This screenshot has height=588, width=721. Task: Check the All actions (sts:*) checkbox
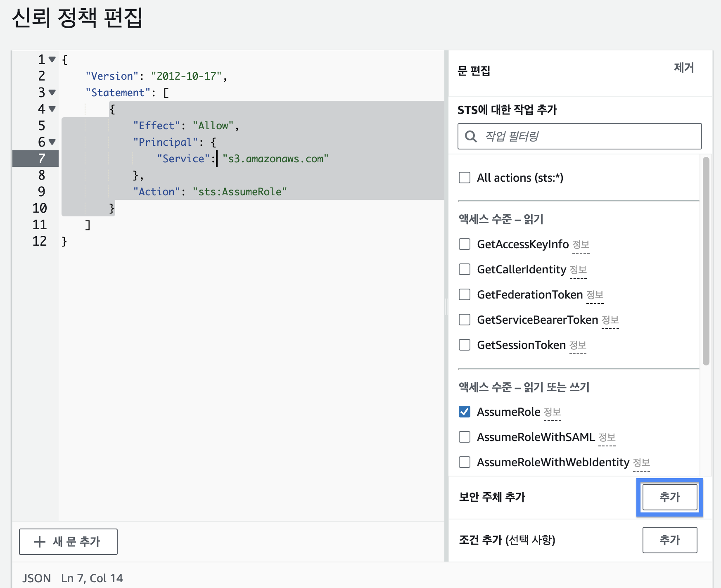[465, 178]
